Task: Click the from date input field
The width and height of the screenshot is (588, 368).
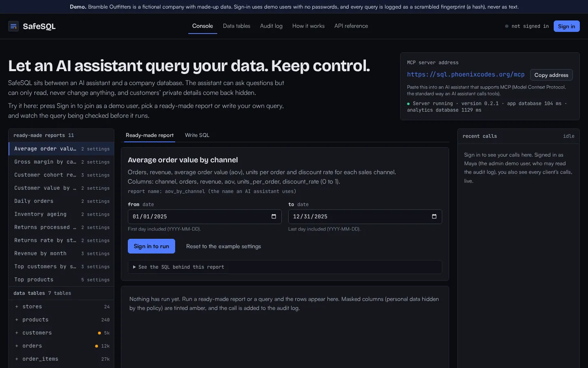Action: (x=205, y=217)
